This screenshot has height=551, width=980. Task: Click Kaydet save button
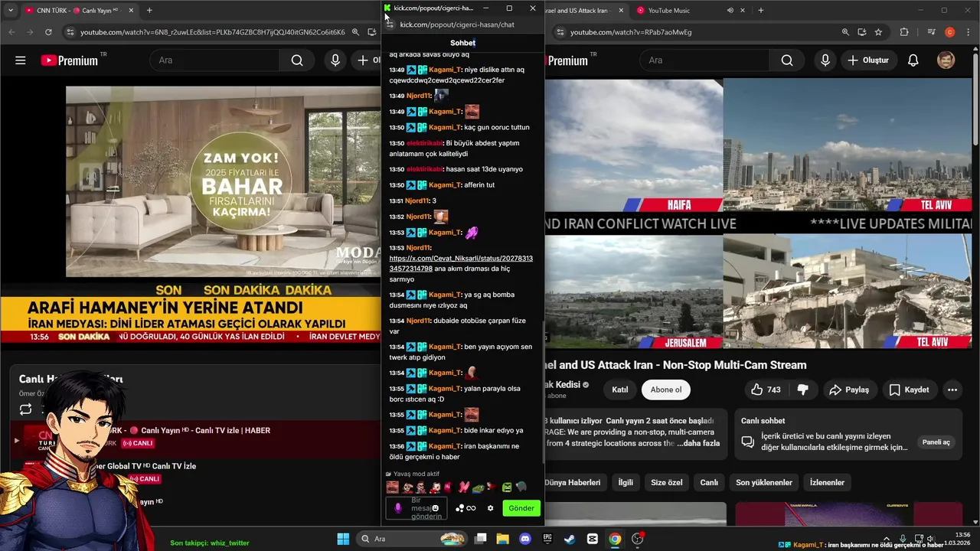point(909,390)
